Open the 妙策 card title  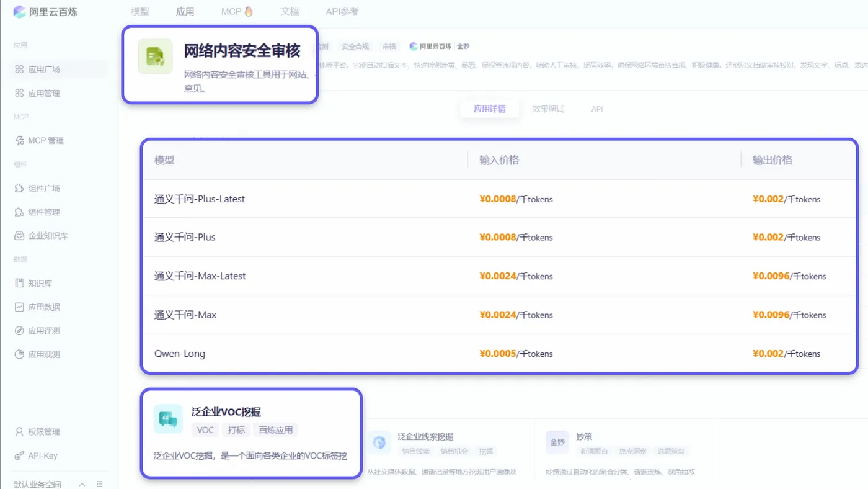[584, 437]
